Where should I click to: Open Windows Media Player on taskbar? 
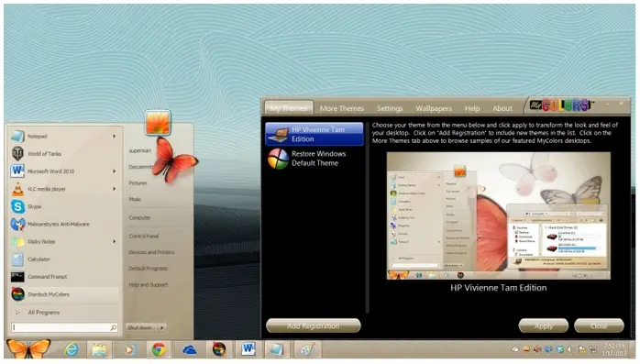click(129, 349)
